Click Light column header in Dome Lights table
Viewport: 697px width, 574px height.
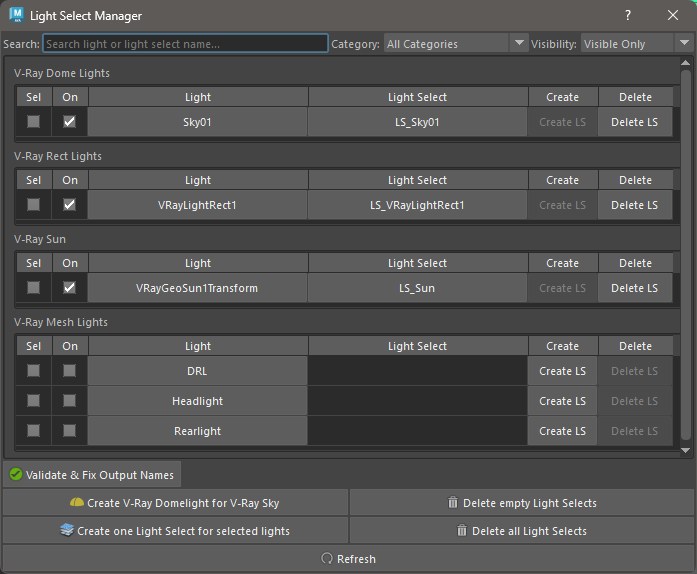tap(198, 97)
